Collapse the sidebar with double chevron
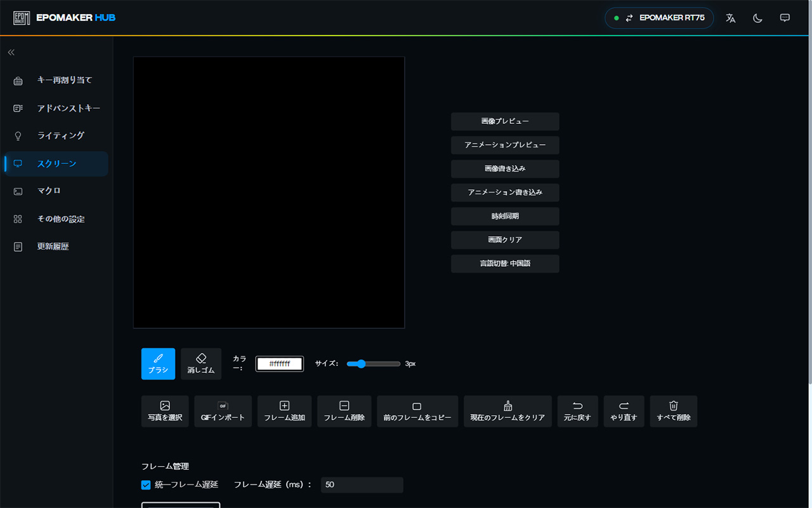The image size is (812, 508). tap(11, 52)
